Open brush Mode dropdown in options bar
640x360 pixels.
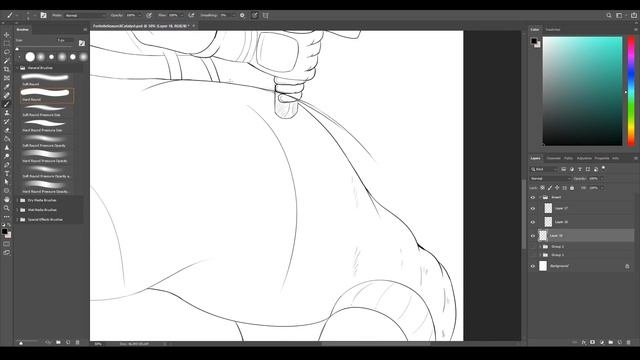point(85,16)
